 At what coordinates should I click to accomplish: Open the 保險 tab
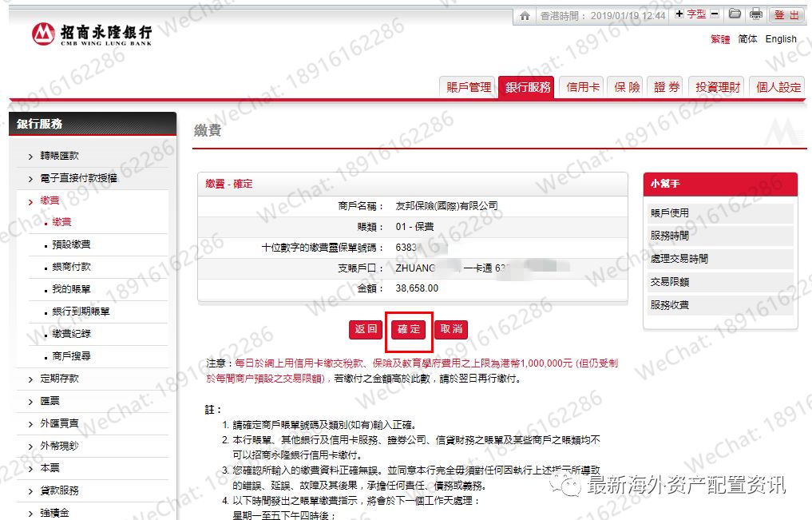[x=627, y=87]
